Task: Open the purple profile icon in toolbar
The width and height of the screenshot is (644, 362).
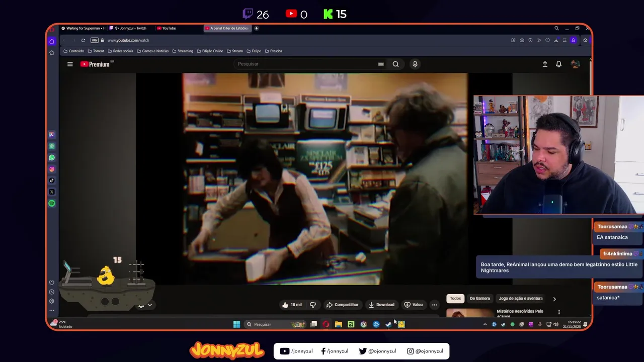Action: (x=573, y=40)
